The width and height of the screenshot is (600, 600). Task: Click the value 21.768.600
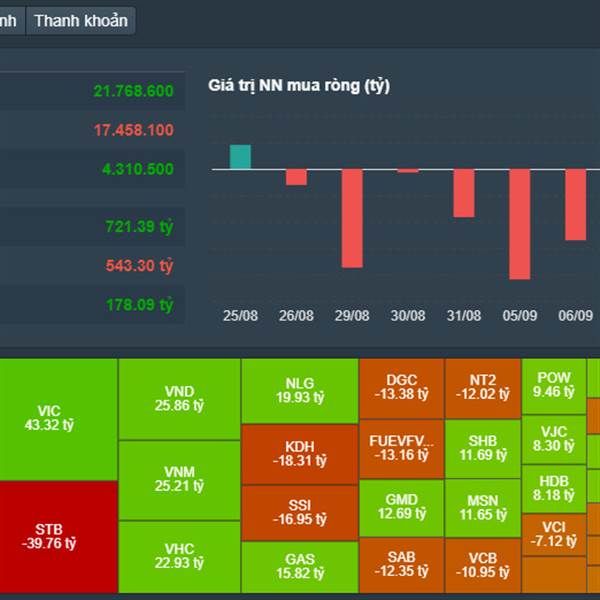point(134,91)
